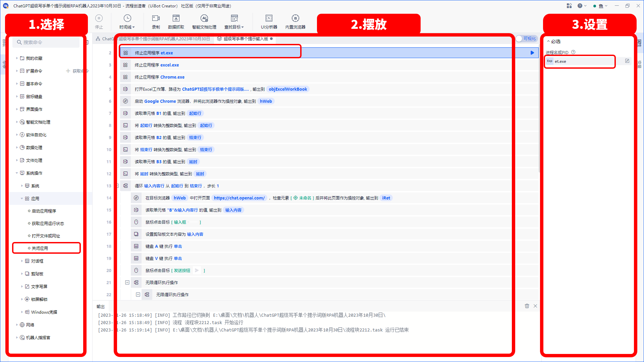This screenshot has width=644, height=362.
Task: Clear the output log with trash icon
Action: (x=527, y=306)
